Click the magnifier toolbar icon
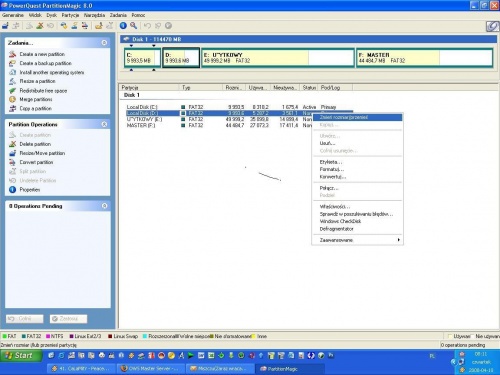 click(x=133, y=25)
